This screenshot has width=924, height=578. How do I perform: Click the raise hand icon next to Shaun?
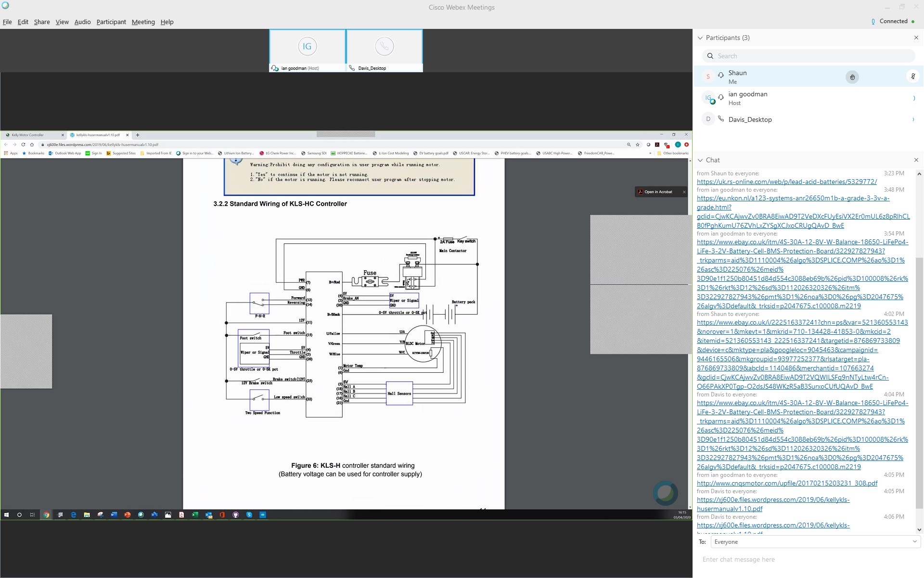coord(852,77)
